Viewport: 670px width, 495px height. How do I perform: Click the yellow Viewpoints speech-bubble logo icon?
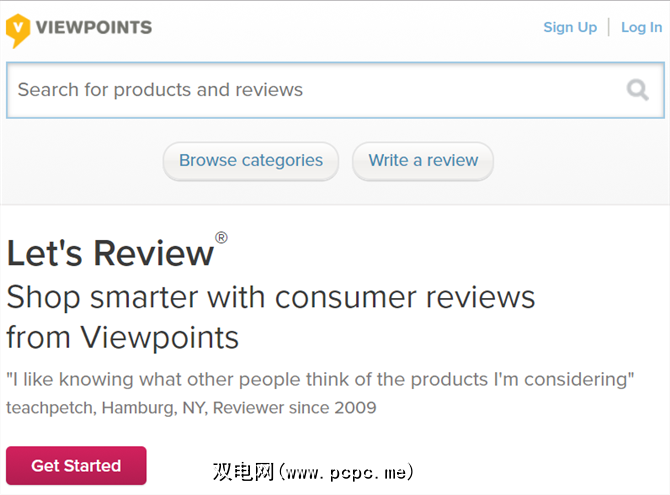click(x=17, y=29)
